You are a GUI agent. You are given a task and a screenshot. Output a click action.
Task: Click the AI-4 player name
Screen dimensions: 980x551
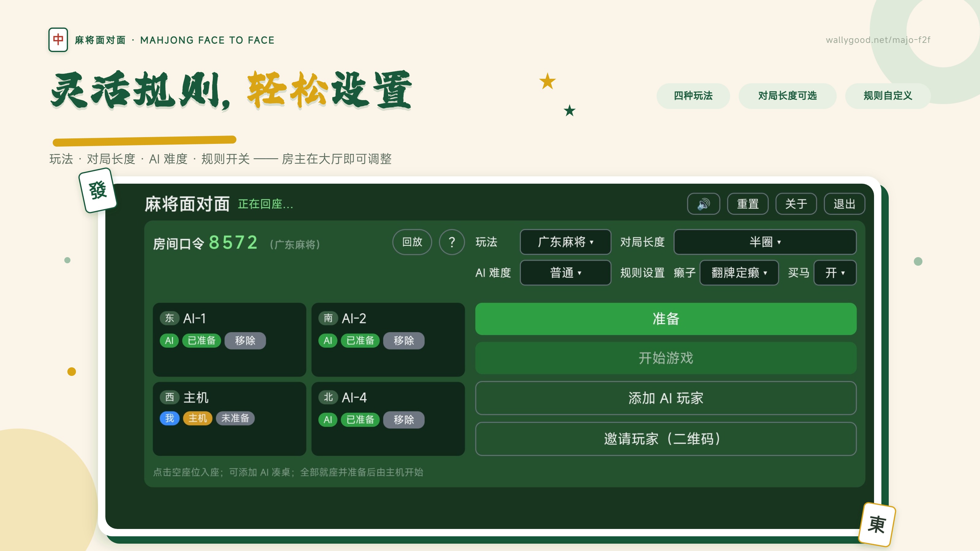click(354, 397)
